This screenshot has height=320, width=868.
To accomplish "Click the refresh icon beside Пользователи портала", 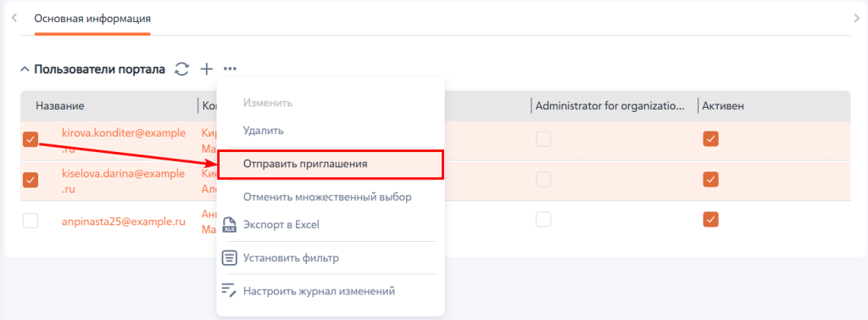I will (181, 70).
